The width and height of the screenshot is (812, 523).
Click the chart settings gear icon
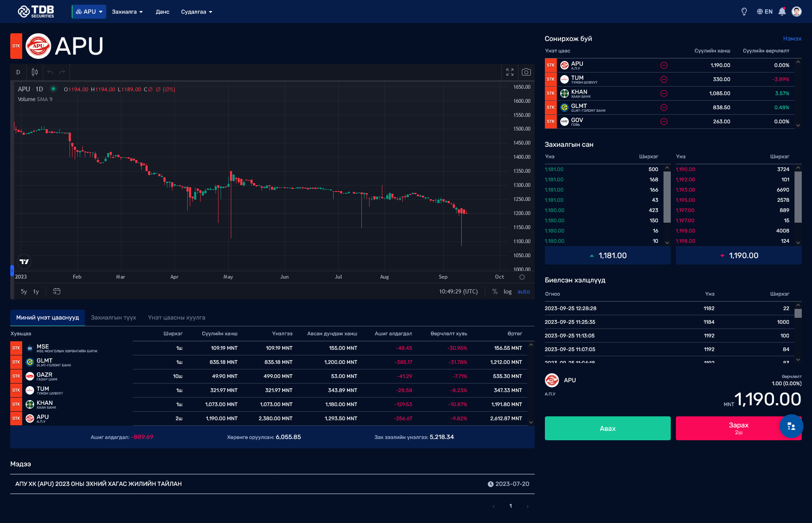(x=522, y=277)
